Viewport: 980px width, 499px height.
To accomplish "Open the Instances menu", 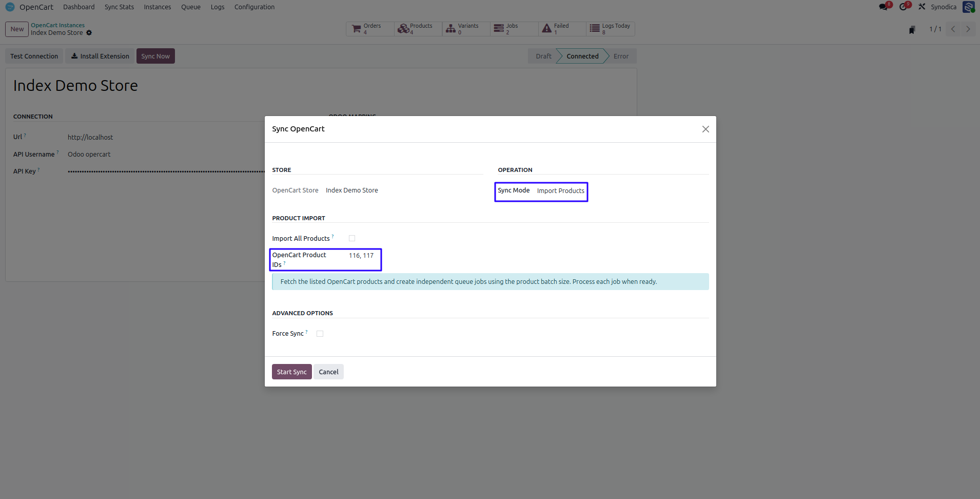I will click(x=158, y=7).
